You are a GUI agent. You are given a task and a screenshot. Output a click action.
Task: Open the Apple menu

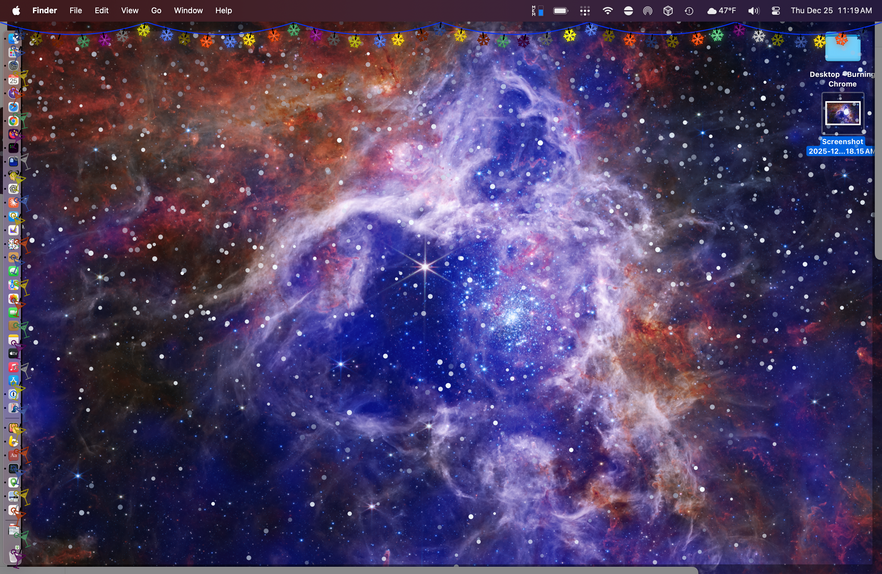coord(16,10)
